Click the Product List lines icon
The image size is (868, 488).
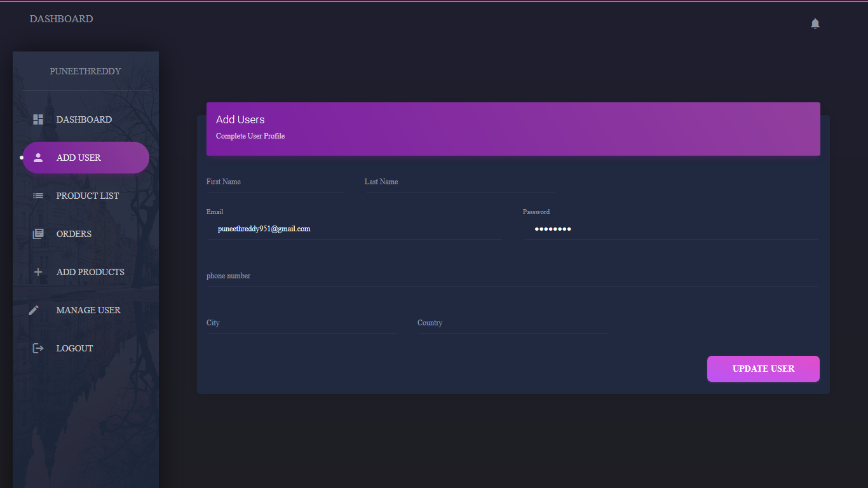point(38,196)
